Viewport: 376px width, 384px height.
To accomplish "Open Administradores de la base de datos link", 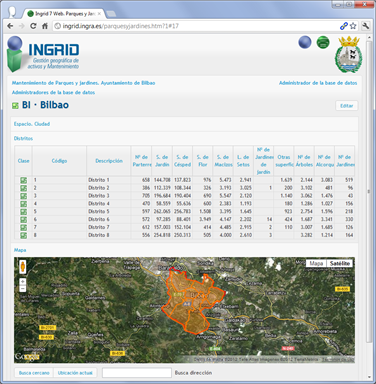I will coord(53,92).
